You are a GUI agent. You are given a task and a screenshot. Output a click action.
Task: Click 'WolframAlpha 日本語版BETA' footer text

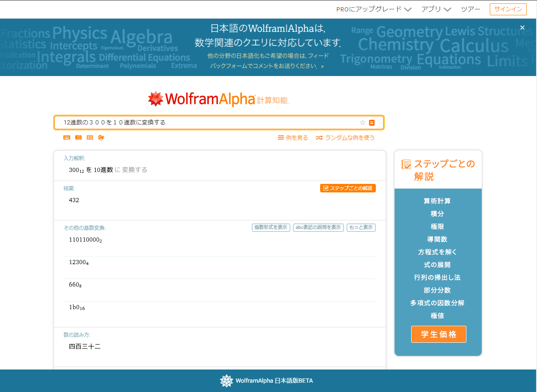(274, 381)
